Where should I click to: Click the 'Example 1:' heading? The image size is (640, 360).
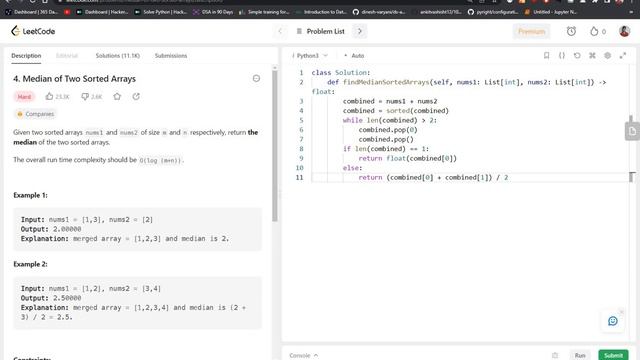tap(30, 195)
